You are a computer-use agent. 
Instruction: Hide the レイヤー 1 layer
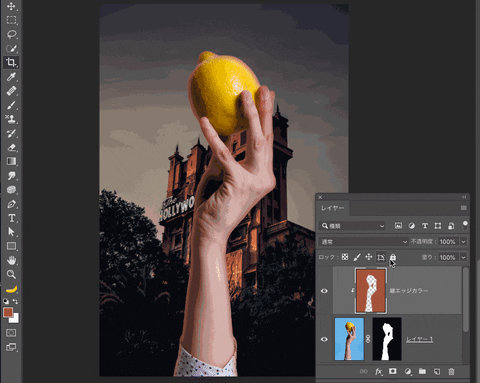tap(324, 339)
